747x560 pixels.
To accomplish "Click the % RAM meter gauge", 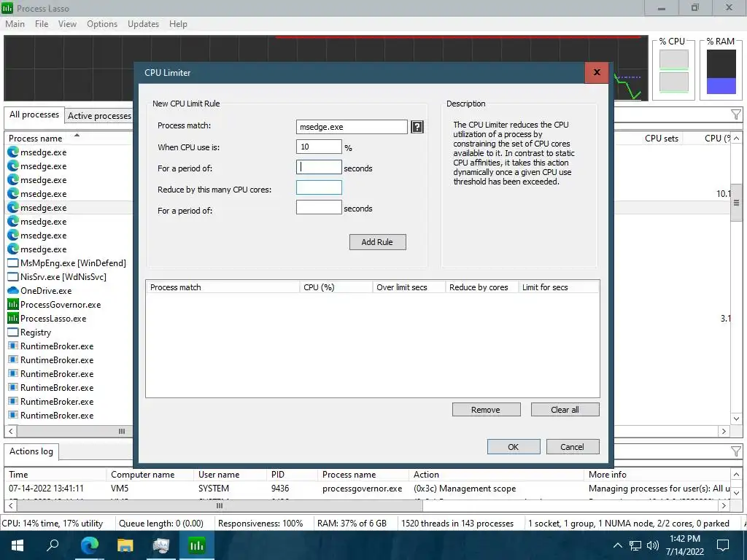I will pyautogui.click(x=721, y=71).
